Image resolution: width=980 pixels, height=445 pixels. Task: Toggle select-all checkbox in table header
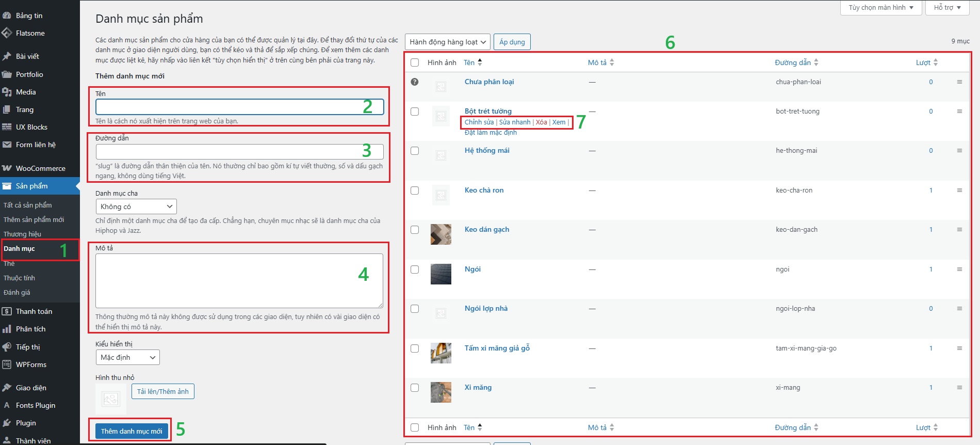point(415,62)
